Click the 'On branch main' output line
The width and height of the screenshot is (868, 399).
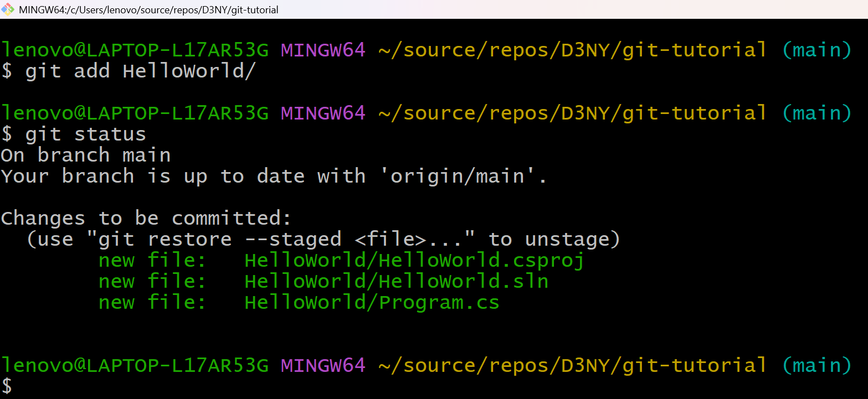86,156
